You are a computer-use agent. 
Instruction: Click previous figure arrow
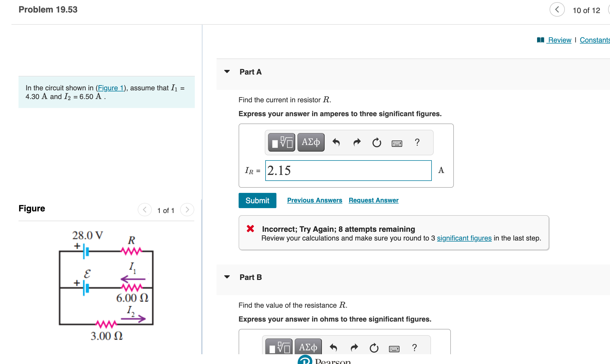[145, 210]
